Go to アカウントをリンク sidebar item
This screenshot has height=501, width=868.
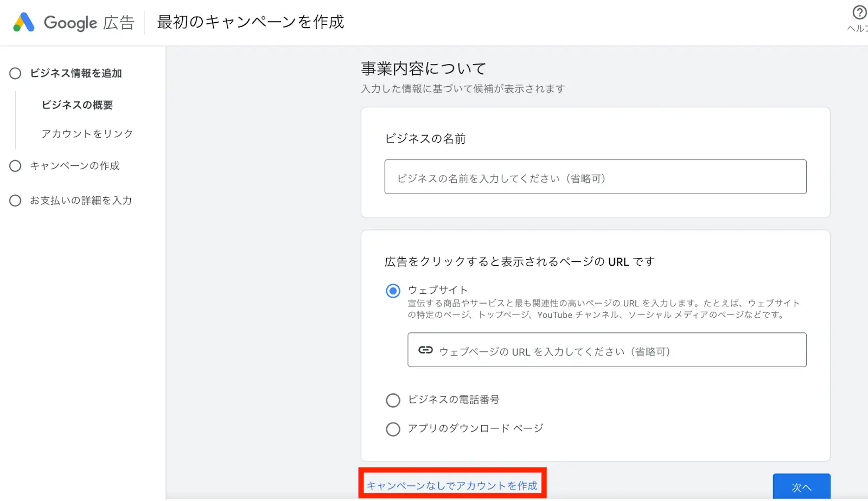(87, 134)
